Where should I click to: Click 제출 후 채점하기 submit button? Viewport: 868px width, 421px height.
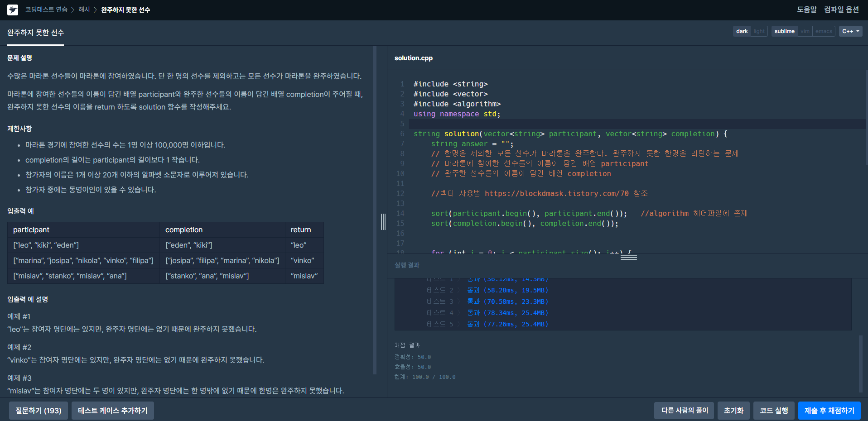coord(829,411)
